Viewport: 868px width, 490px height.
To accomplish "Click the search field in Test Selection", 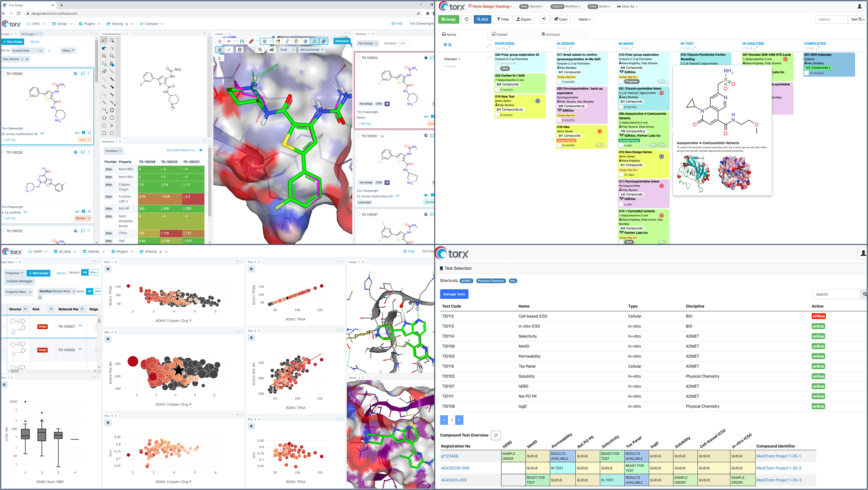I will (836, 294).
